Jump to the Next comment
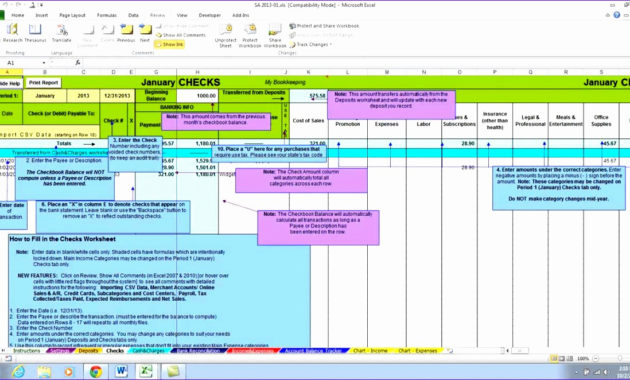This screenshot has width=630, height=380. click(145, 33)
